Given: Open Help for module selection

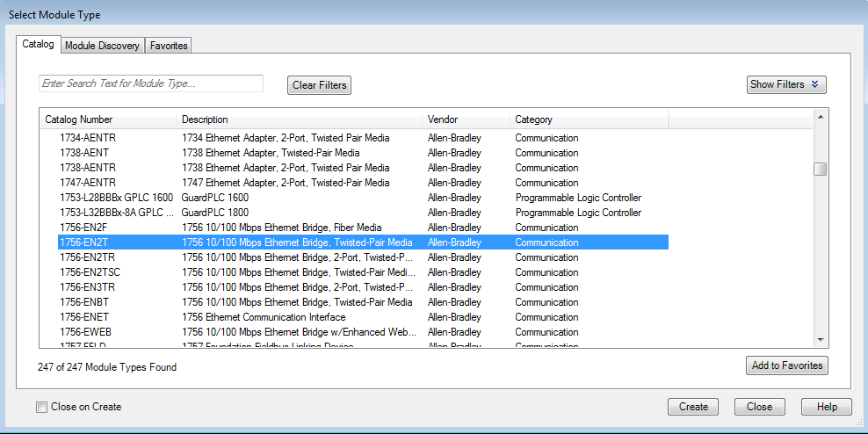Looking at the screenshot, I should click(827, 407).
